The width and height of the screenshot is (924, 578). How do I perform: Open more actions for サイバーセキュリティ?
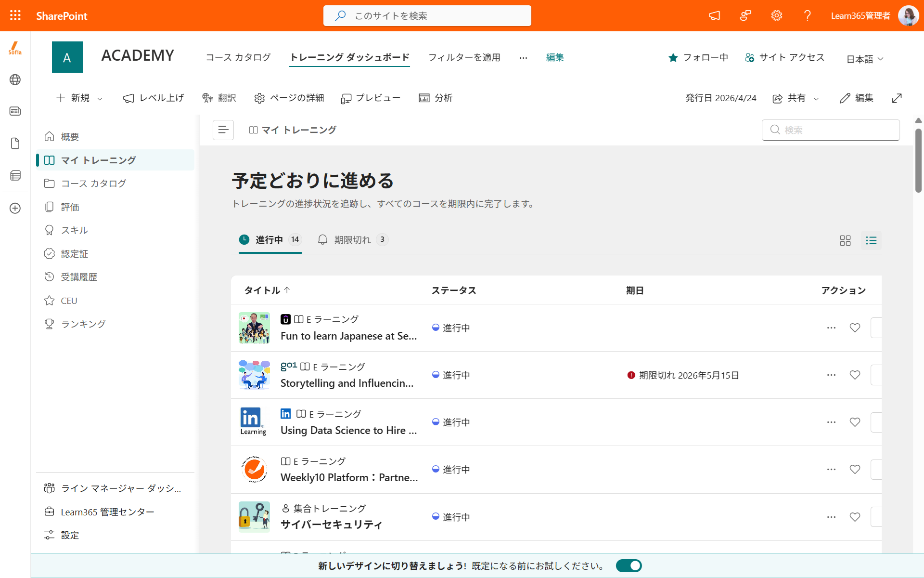[831, 517]
